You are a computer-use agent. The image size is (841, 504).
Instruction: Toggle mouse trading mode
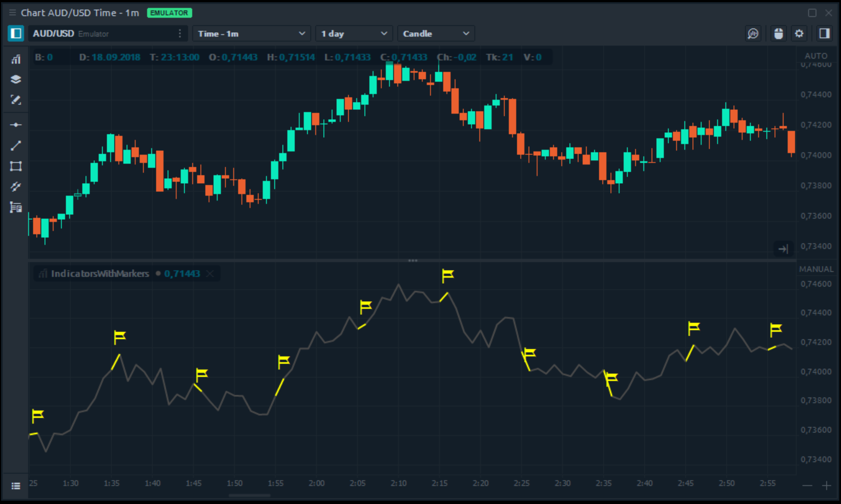point(778,33)
